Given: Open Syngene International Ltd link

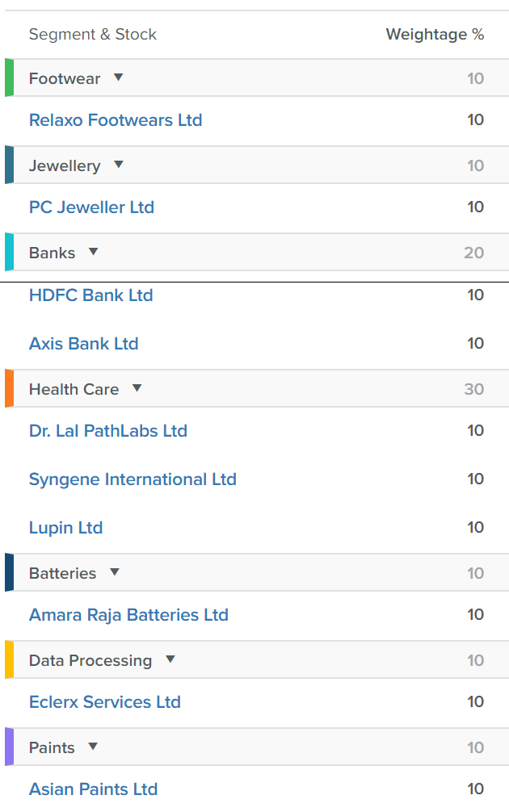Looking at the screenshot, I should click(133, 479).
